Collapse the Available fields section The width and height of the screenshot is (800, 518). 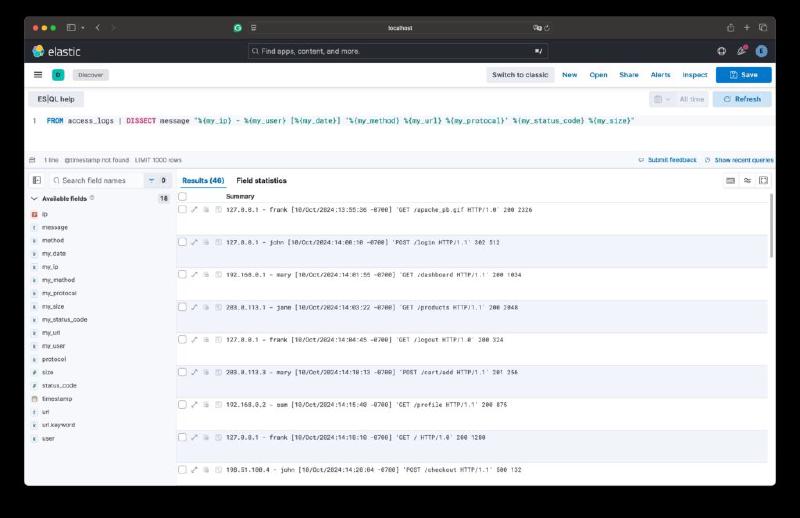tap(34, 199)
